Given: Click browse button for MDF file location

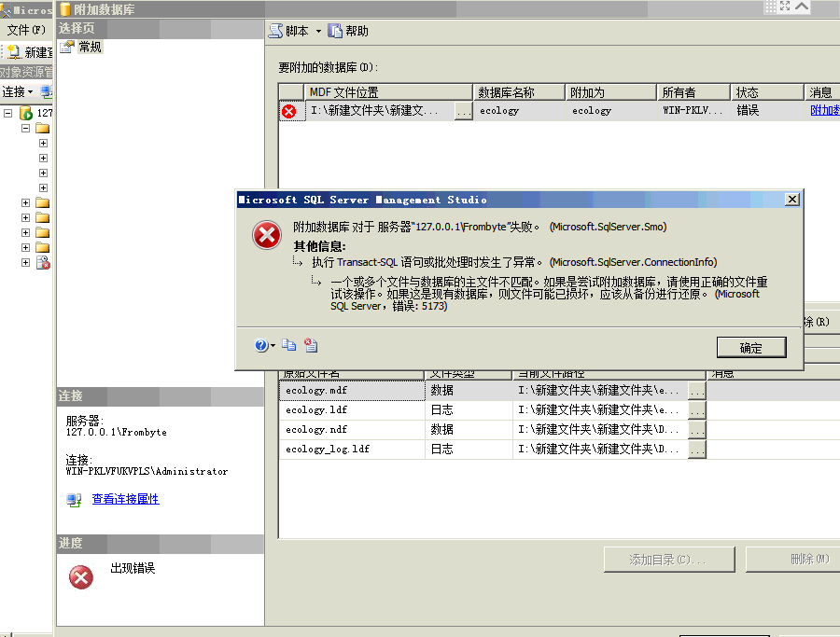Looking at the screenshot, I should (x=463, y=111).
